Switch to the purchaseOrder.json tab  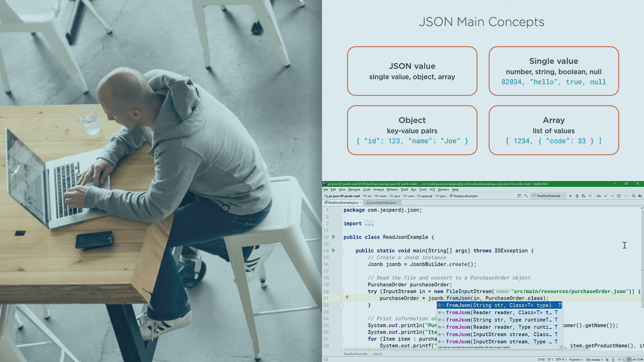coord(382,202)
